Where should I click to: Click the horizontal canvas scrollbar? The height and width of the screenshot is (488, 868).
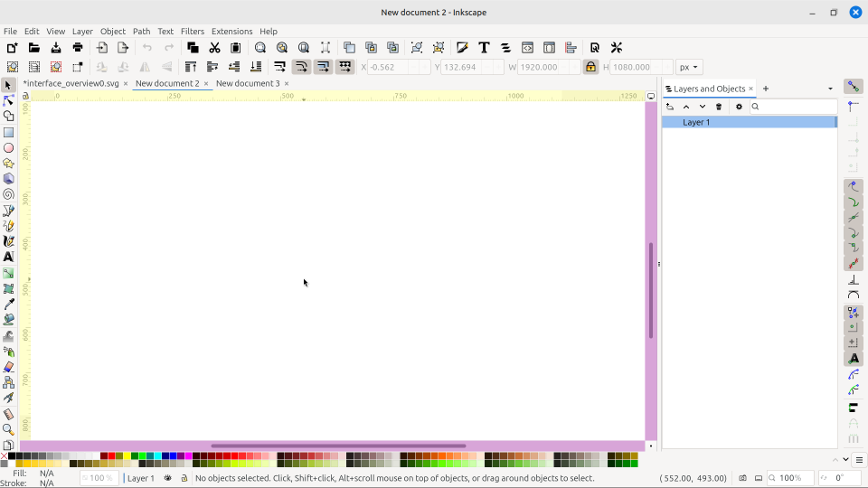coord(338,446)
